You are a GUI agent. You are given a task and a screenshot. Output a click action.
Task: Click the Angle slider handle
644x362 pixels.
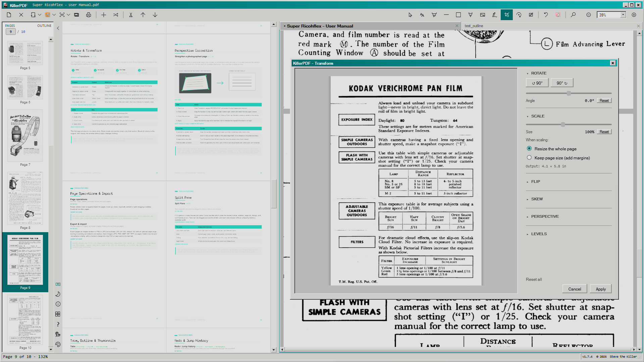click(x=568, y=93)
